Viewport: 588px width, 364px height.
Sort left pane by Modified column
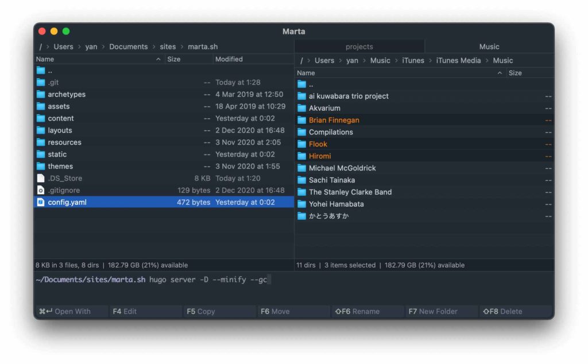click(253, 59)
